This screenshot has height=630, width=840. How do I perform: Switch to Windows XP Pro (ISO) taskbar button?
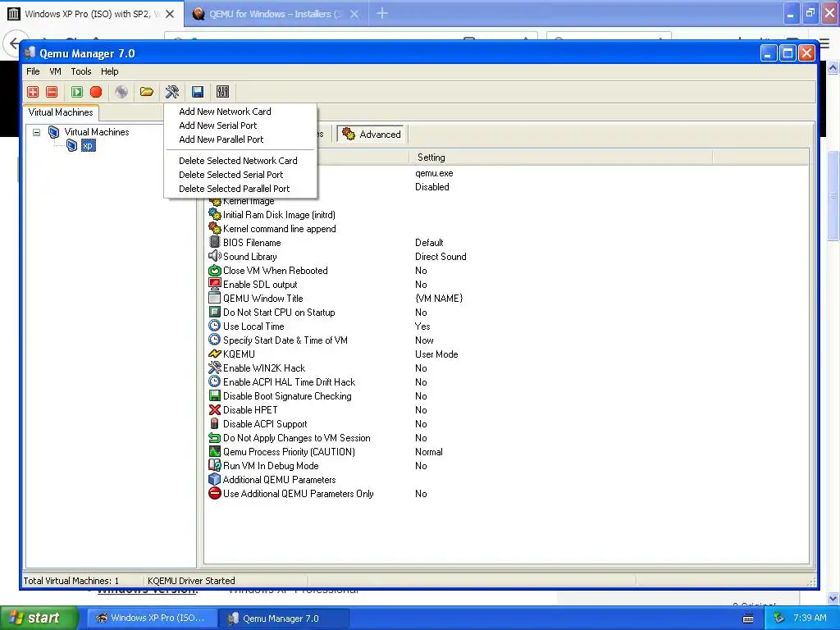[151, 619]
